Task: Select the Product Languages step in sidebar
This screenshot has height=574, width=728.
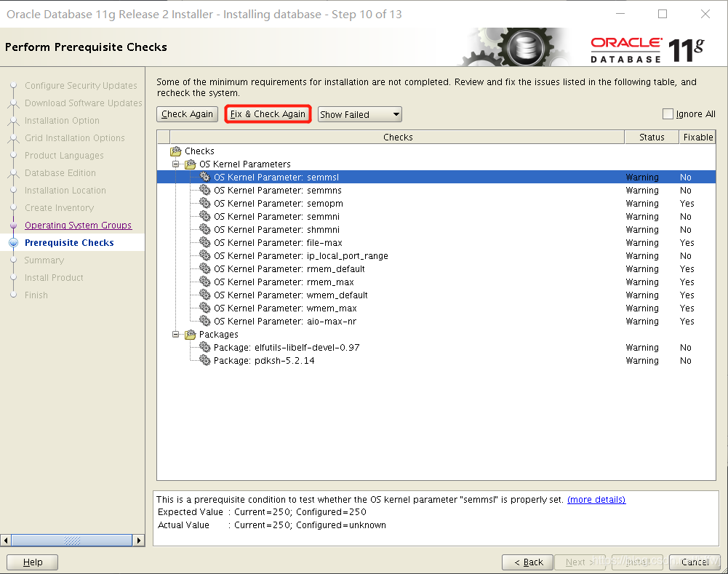Action: (x=64, y=155)
